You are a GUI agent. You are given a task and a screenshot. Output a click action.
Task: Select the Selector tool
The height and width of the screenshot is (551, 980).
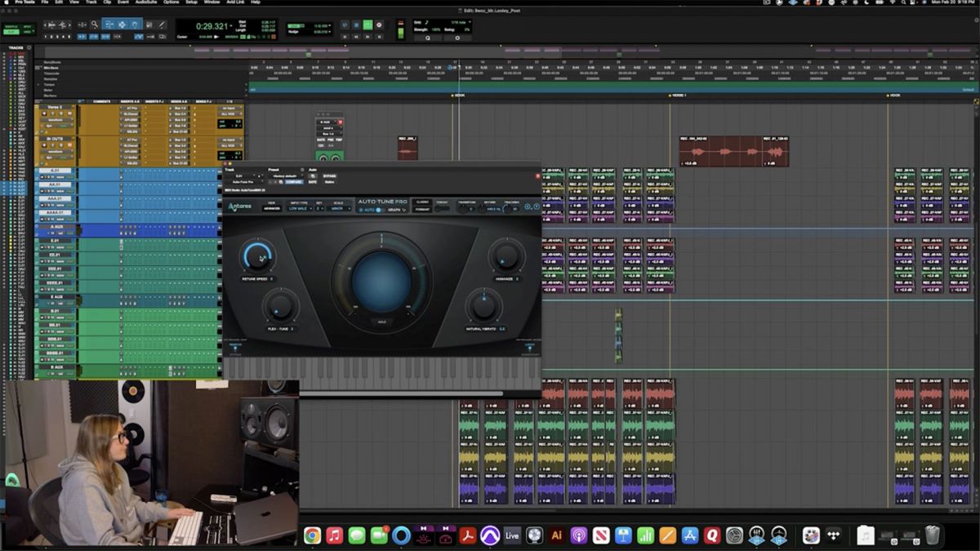[x=122, y=25]
